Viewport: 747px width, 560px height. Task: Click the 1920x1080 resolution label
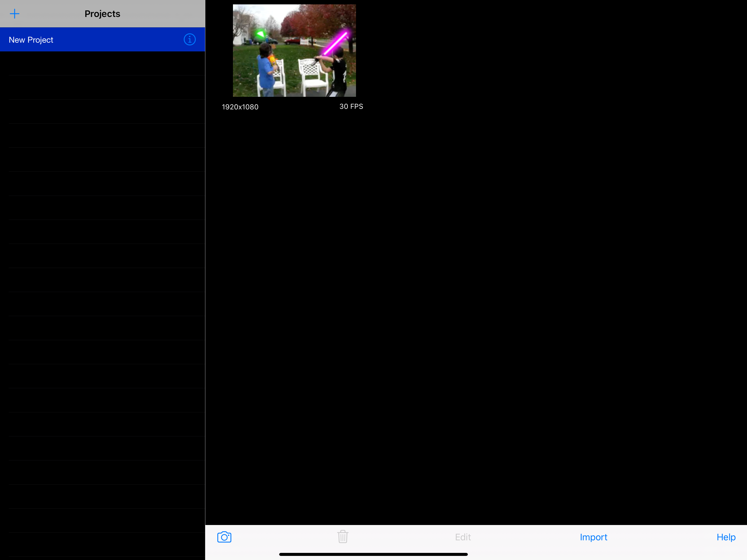coord(240,107)
